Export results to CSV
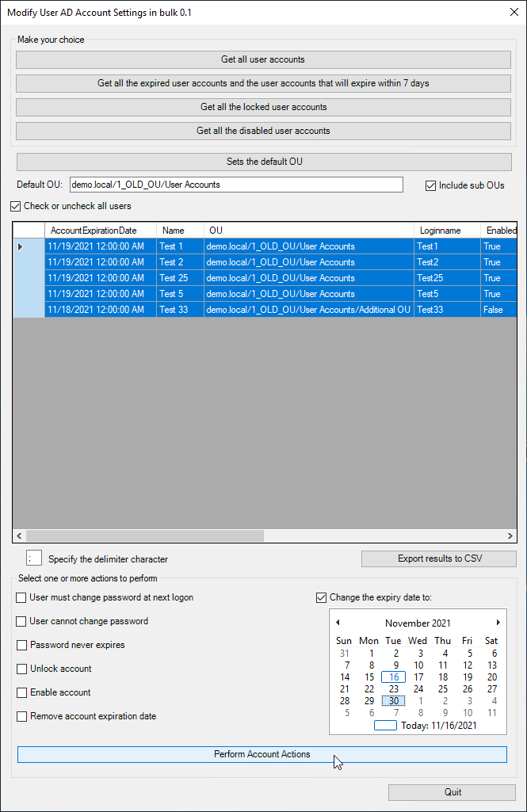This screenshot has height=812, width=527. [438, 558]
